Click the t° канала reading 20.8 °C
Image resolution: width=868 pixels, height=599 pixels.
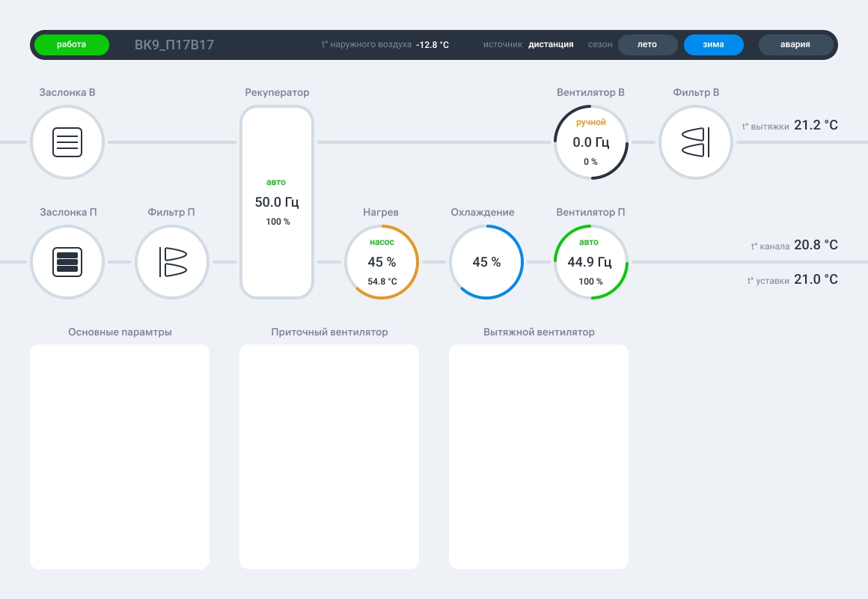[x=816, y=245]
